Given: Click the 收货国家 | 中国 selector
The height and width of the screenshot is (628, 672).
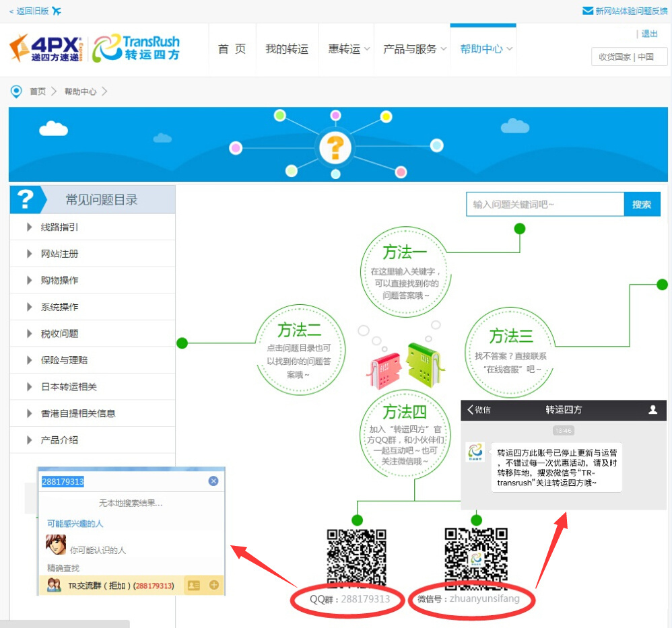Looking at the screenshot, I should 629,57.
